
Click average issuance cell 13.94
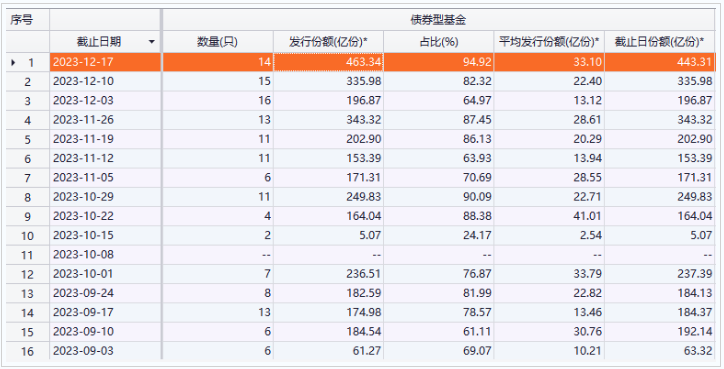(549, 158)
